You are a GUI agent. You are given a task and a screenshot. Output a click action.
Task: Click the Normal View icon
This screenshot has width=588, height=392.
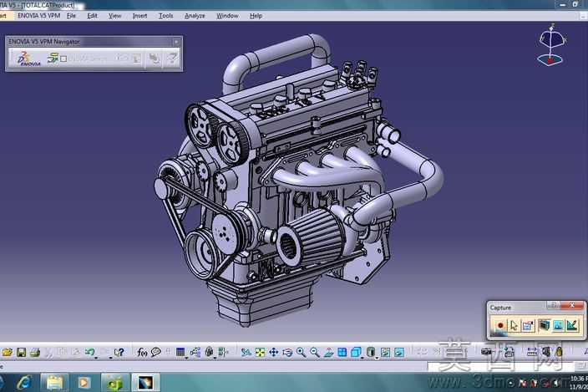[328, 352]
